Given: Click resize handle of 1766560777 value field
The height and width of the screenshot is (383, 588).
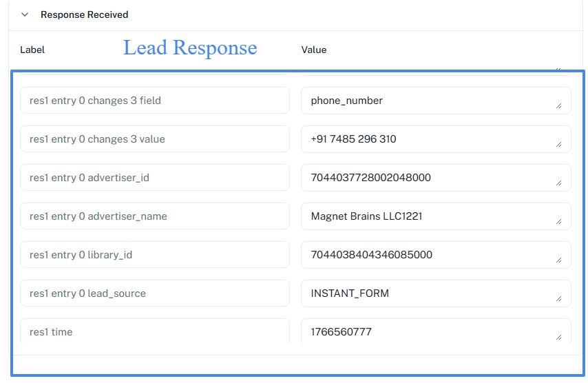Looking at the screenshot, I should tap(558, 337).
